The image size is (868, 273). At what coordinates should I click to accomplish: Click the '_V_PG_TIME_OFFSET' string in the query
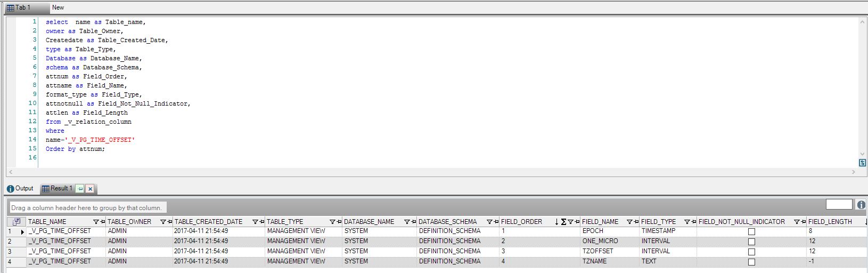click(100, 140)
